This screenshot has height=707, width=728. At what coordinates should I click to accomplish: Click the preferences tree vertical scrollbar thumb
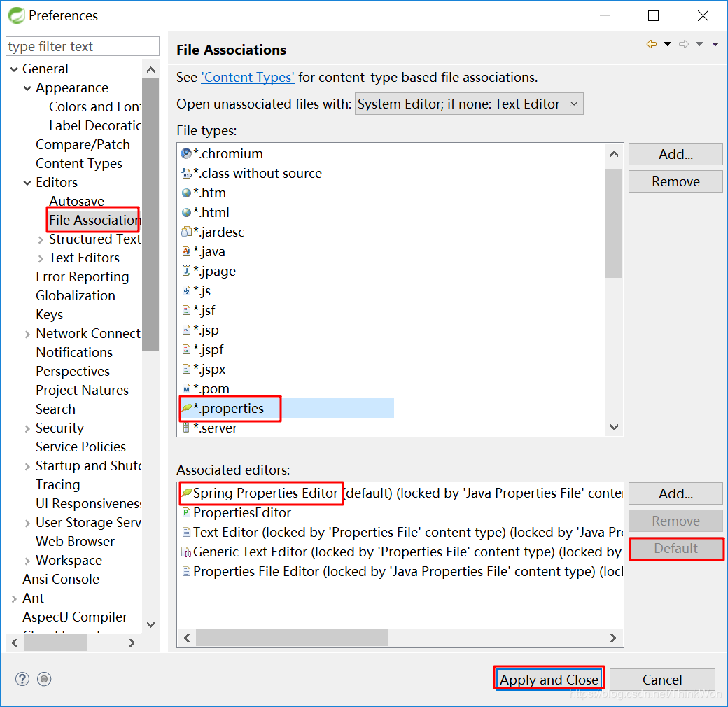click(150, 214)
